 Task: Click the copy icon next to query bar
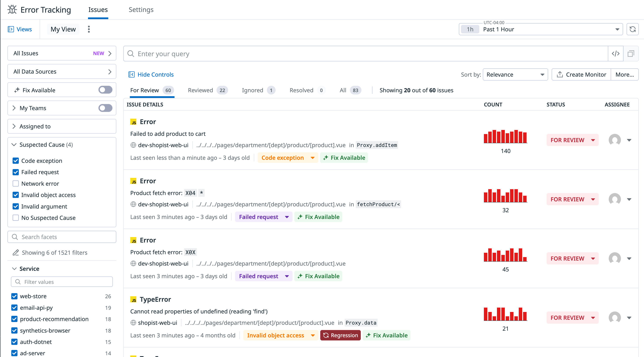[630, 54]
